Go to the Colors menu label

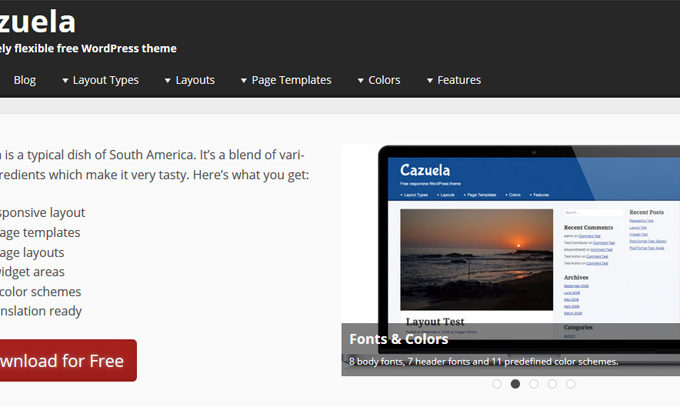(384, 80)
